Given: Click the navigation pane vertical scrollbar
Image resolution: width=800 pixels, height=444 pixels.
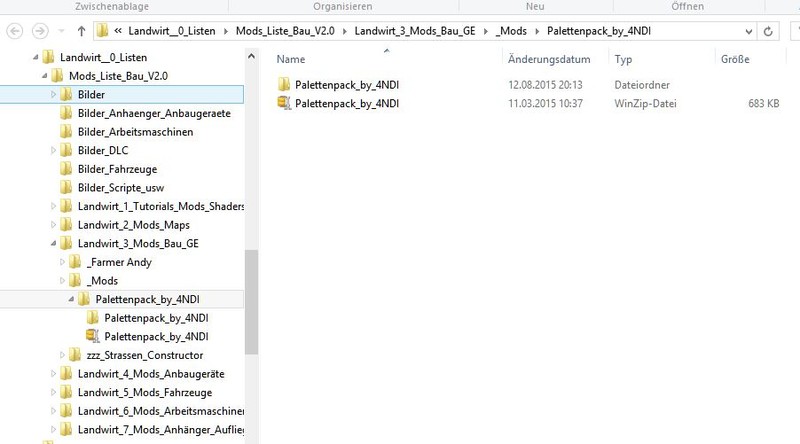Looking at the screenshot, I should pos(251,300).
